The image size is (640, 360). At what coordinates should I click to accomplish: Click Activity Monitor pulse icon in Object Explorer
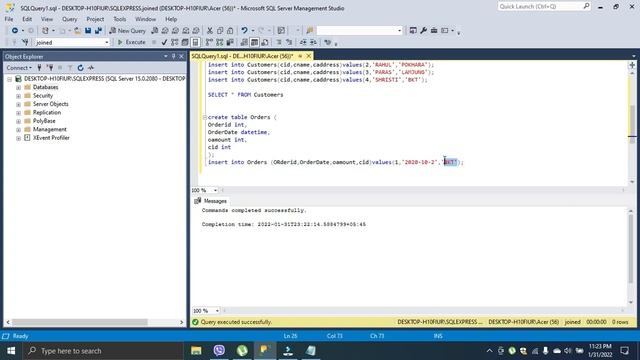point(91,68)
